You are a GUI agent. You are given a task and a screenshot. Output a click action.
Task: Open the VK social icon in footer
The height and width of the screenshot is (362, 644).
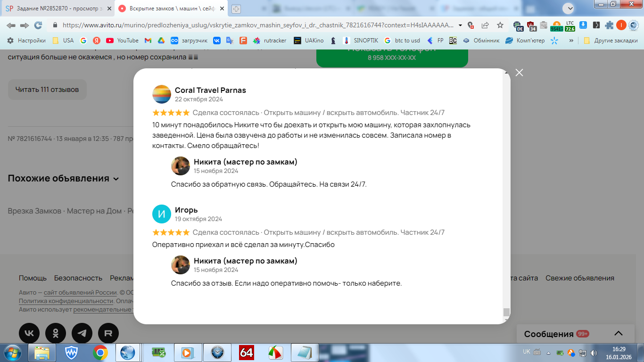point(29,333)
